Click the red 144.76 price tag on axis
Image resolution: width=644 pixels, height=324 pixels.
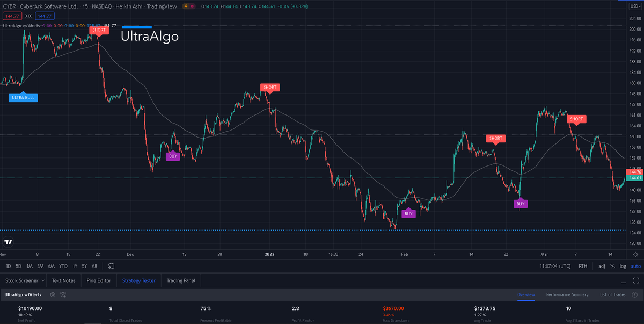pyautogui.click(x=635, y=172)
